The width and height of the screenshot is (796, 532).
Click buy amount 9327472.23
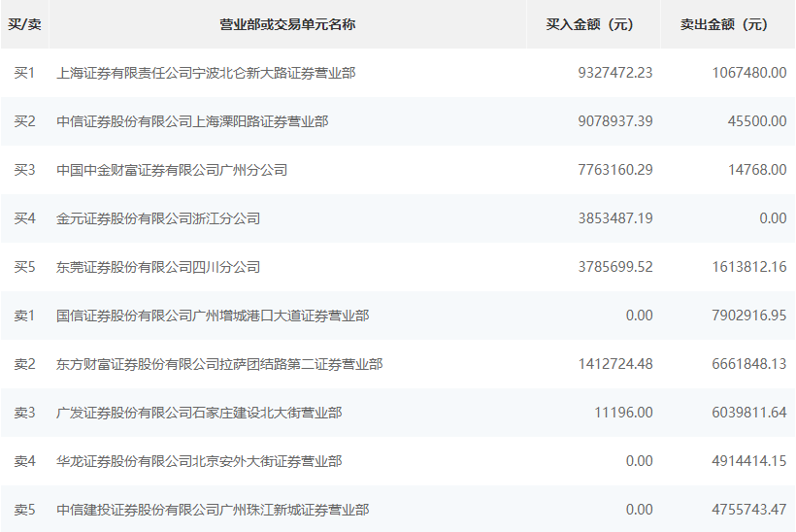coord(615,73)
